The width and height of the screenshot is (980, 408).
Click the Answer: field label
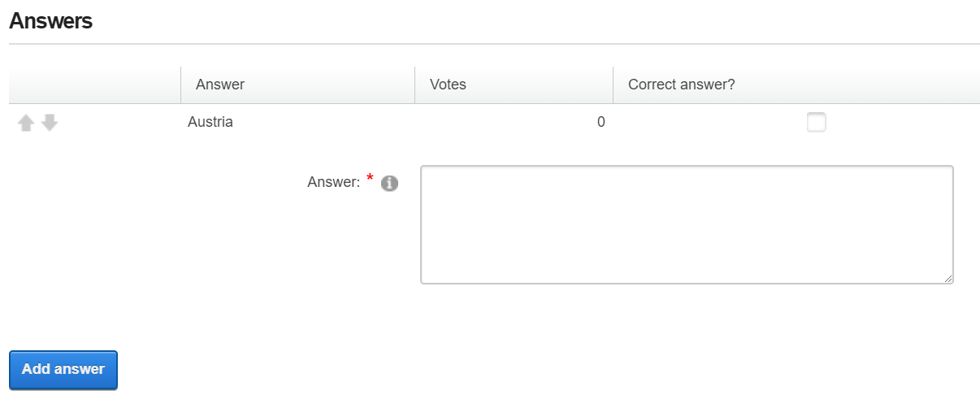333,183
